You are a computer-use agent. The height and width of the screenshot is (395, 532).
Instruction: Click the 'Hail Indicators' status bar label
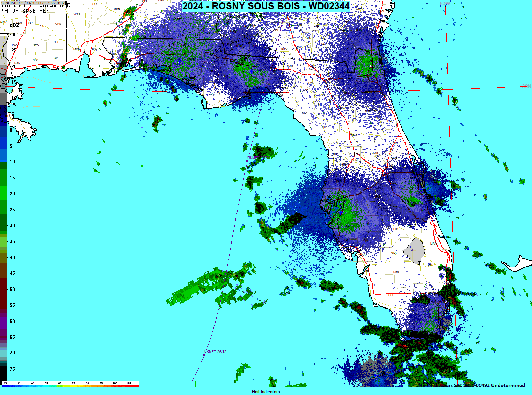coord(266,392)
